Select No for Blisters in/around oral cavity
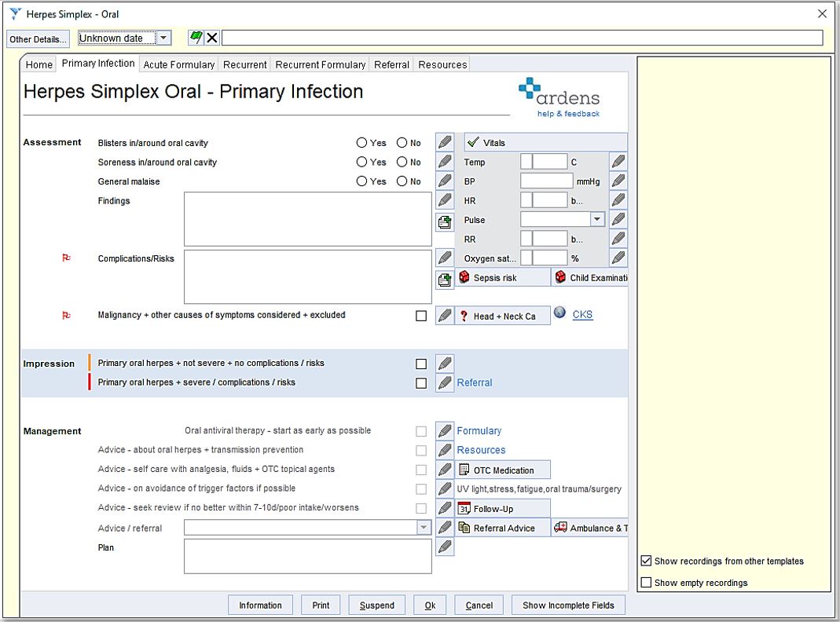This screenshot has width=840, height=622. click(x=402, y=143)
